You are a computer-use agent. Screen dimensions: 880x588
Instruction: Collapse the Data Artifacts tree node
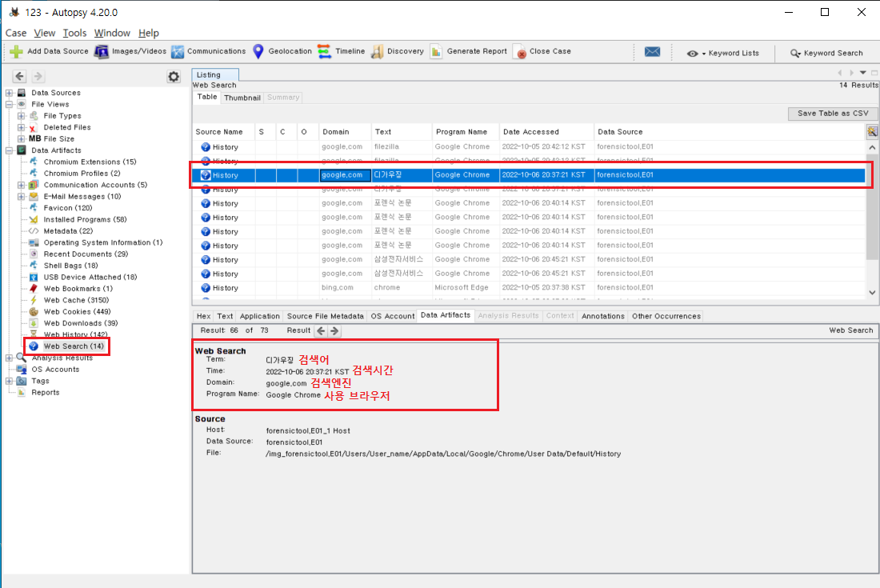click(x=10, y=150)
